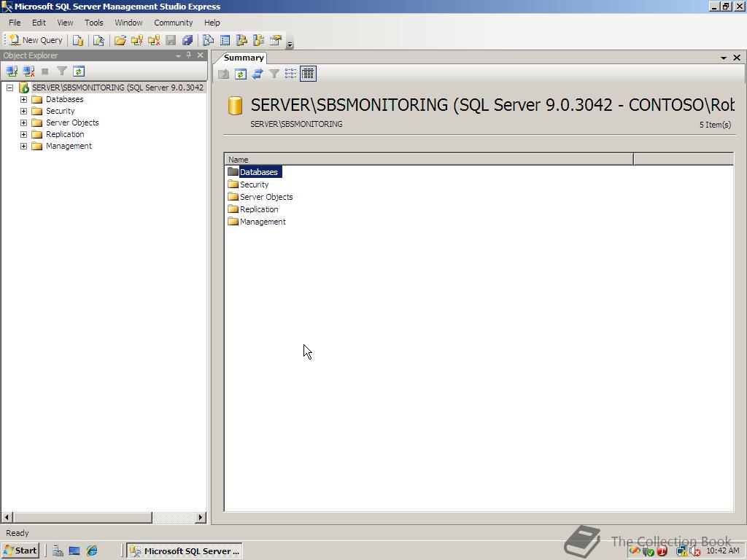Image resolution: width=747 pixels, height=560 pixels.
Task: Click Object Explorer scrollbar left arrow
Action: click(7, 517)
